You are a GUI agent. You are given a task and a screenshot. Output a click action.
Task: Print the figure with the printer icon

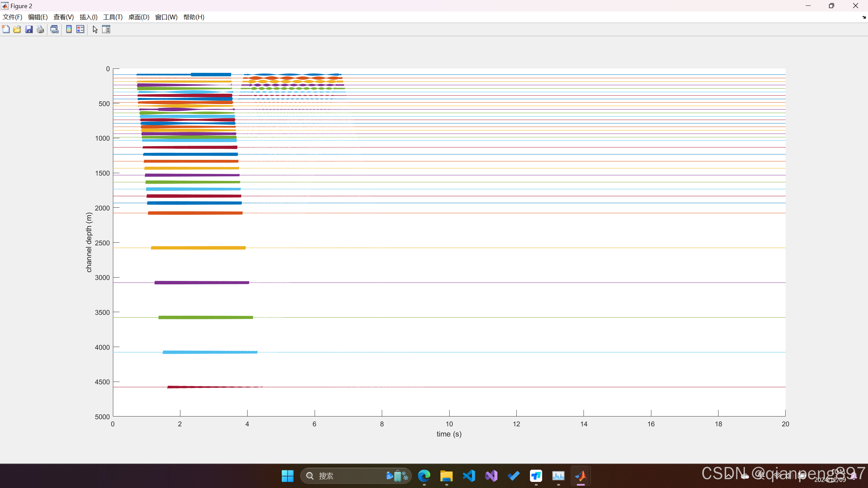click(x=40, y=29)
